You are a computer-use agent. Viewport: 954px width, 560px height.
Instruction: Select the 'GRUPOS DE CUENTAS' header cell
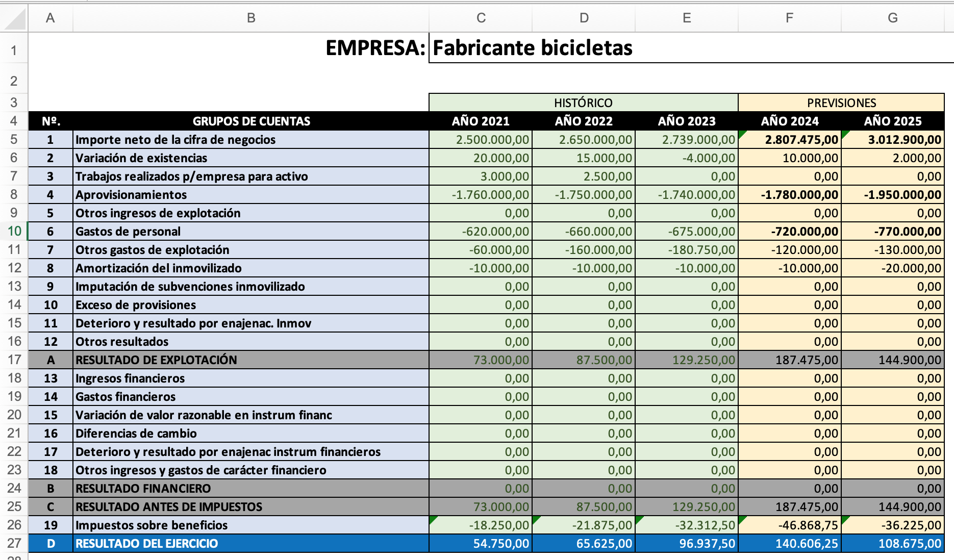pos(250,121)
